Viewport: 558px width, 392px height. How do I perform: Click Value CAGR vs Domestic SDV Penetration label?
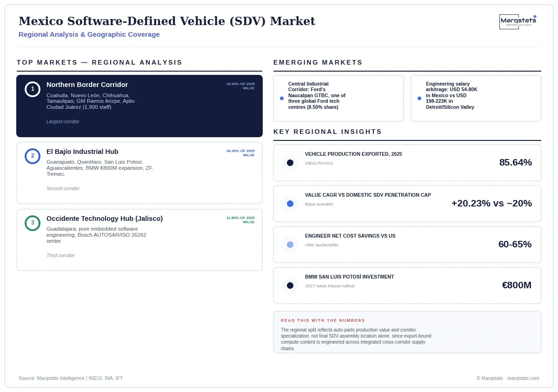pyautogui.click(x=368, y=195)
